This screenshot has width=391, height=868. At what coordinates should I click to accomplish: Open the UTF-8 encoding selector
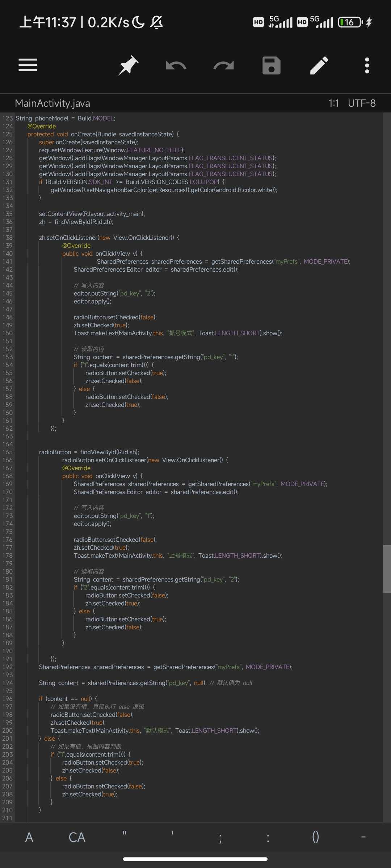pyautogui.click(x=362, y=103)
